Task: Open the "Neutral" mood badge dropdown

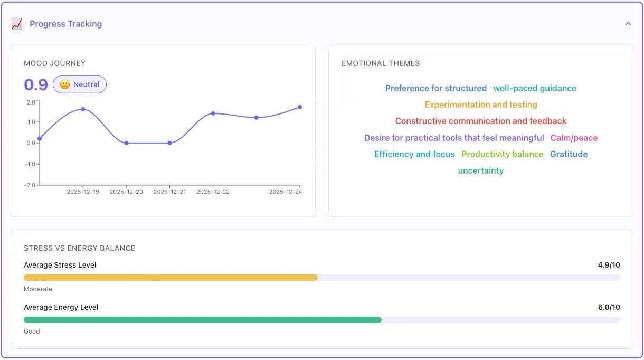Action: 79,84
